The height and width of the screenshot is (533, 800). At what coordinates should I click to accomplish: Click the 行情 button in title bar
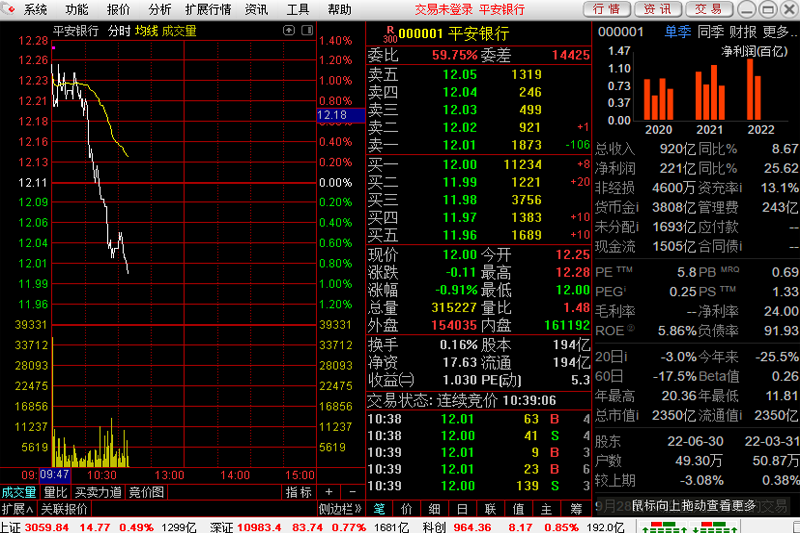[607, 9]
